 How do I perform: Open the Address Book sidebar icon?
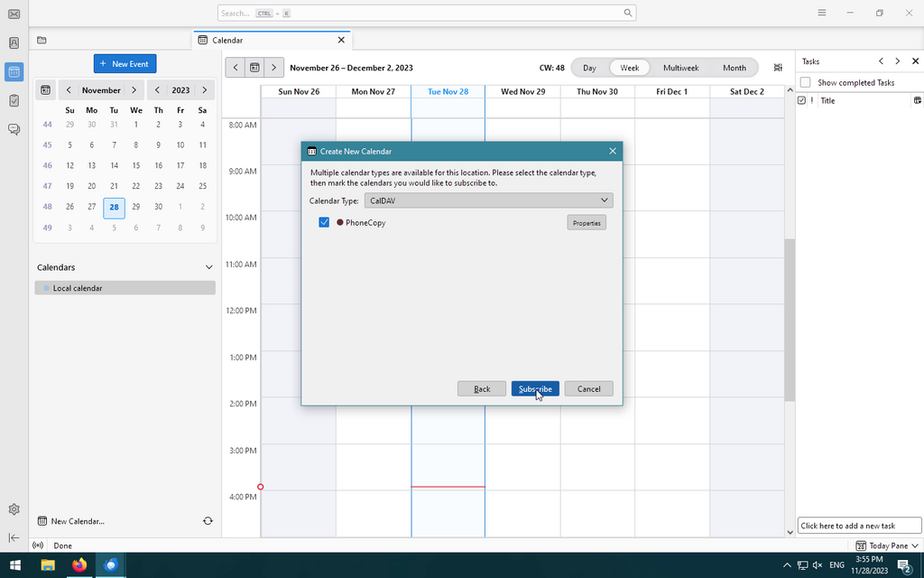pos(14,42)
